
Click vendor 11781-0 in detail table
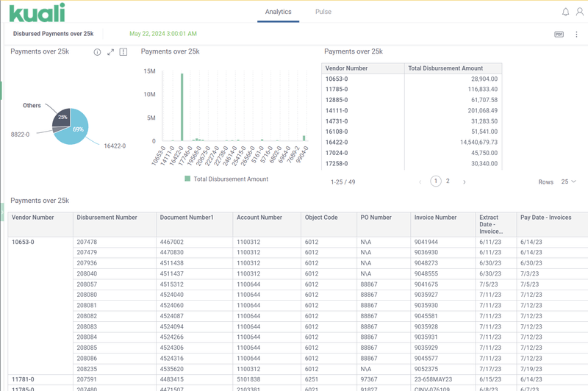point(23,379)
